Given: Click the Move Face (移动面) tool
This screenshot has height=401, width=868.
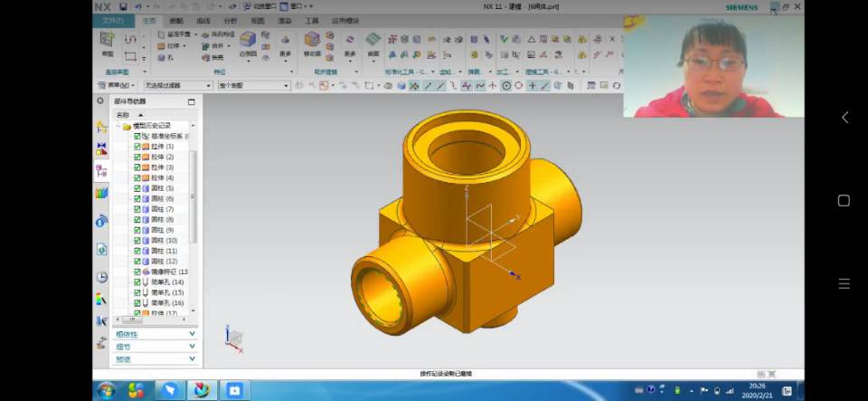Looking at the screenshot, I should pyautogui.click(x=312, y=42).
